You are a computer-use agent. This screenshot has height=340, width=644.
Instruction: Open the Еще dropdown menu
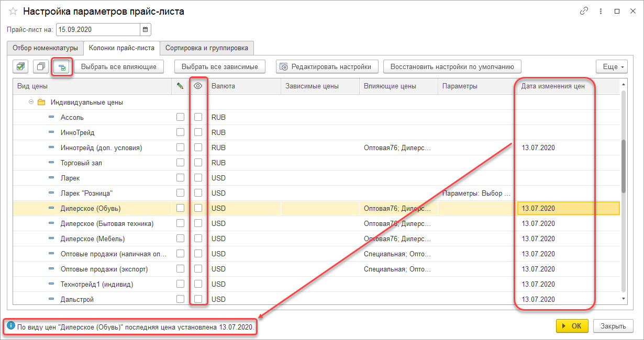tap(611, 66)
